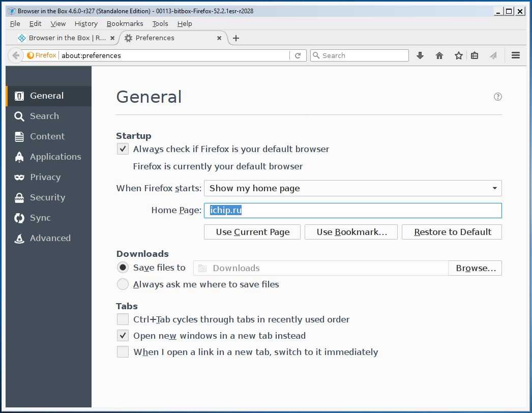Screen dimensions: 532x413
Task: Close the Preferences tab
Action: click(x=219, y=38)
